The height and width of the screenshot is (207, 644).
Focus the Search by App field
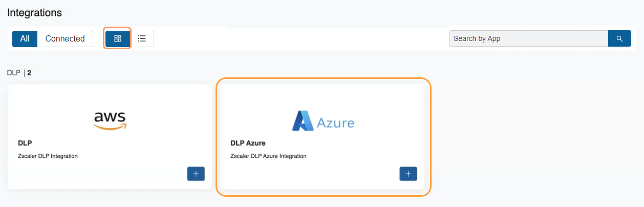click(528, 38)
